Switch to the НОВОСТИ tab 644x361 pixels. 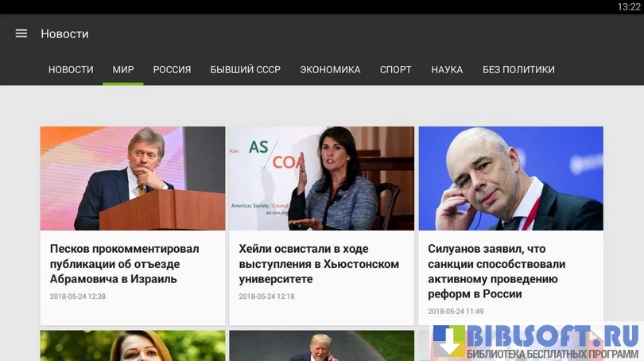71,69
